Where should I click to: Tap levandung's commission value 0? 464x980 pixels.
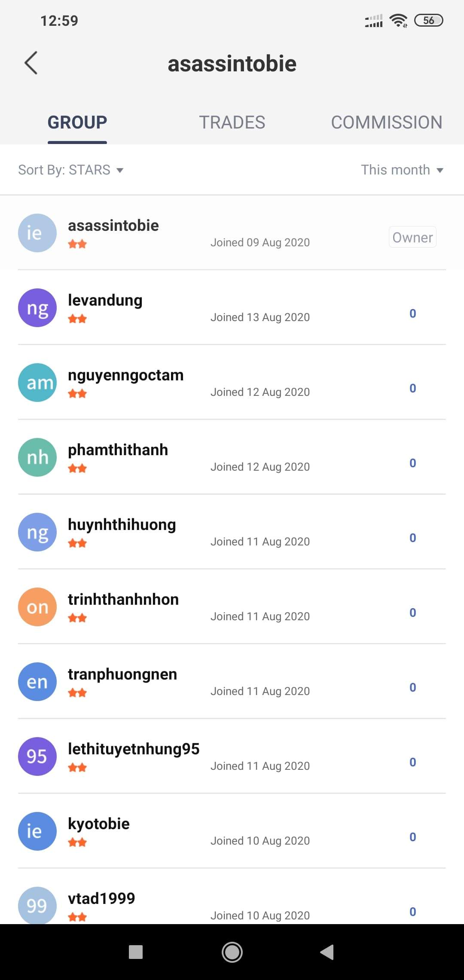click(412, 313)
